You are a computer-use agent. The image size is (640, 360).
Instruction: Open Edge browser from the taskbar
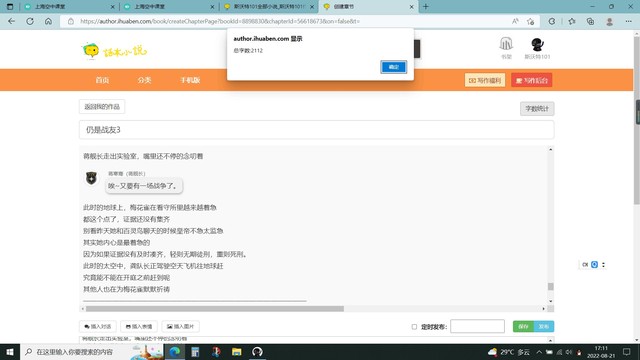point(175,351)
